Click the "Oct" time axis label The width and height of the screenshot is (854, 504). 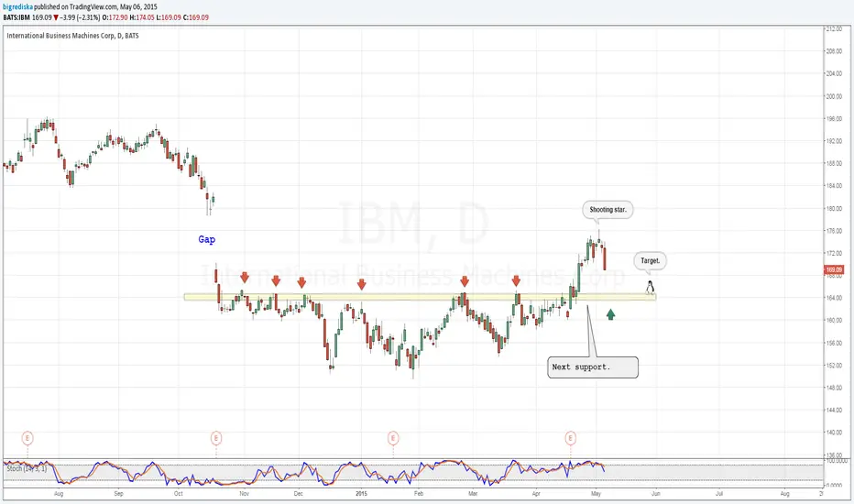[178, 494]
